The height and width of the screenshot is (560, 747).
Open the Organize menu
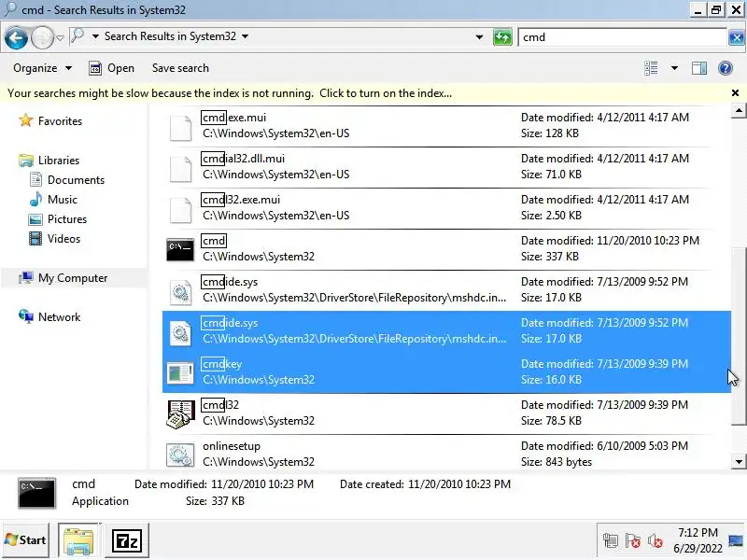pyautogui.click(x=43, y=68)
